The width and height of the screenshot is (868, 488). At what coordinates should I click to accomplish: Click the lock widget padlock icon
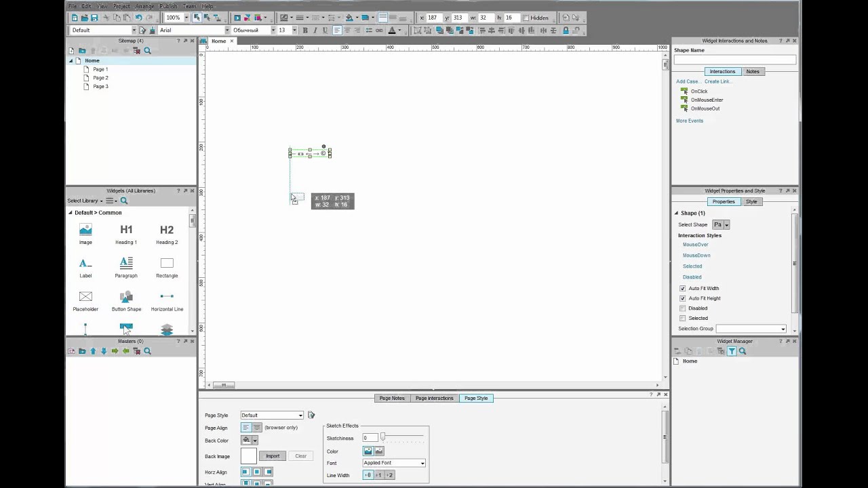[566, 30]
